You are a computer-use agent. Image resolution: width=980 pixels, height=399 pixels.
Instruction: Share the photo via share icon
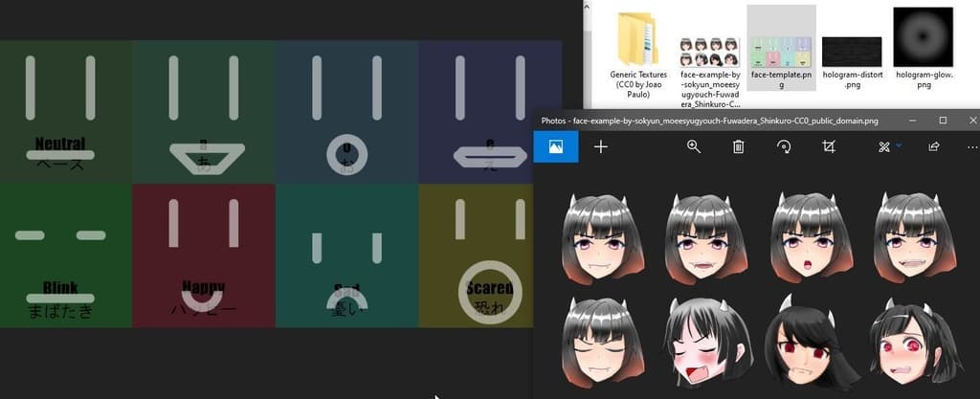click(x=934, y=146)
